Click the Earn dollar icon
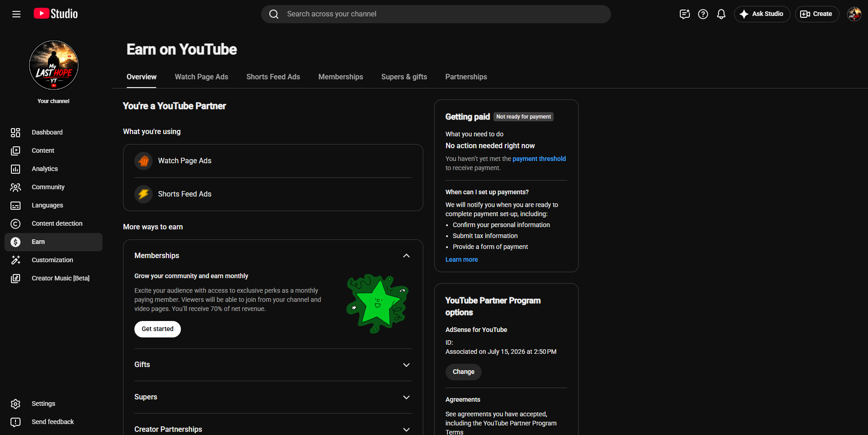Viewport: 868px width, 435px height. tap(15, 242)
